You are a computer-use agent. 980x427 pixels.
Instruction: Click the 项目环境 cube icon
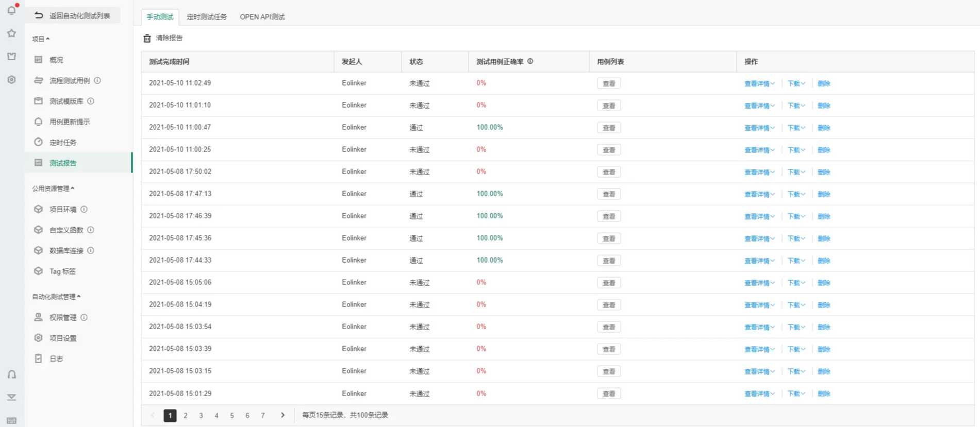tap(38, 209)
